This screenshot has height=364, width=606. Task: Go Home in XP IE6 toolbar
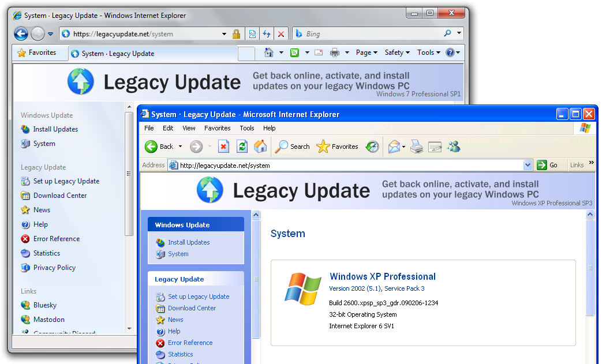tap(260, 147)
